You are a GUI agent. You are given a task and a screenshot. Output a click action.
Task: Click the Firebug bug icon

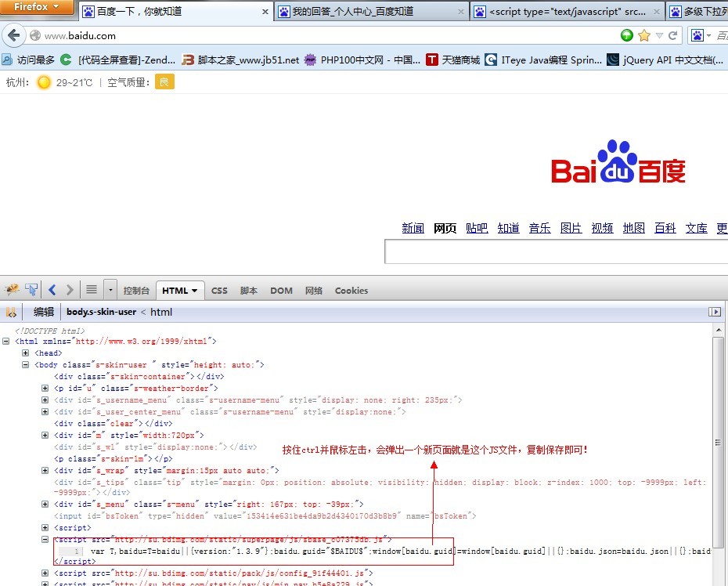click(11, 290)
